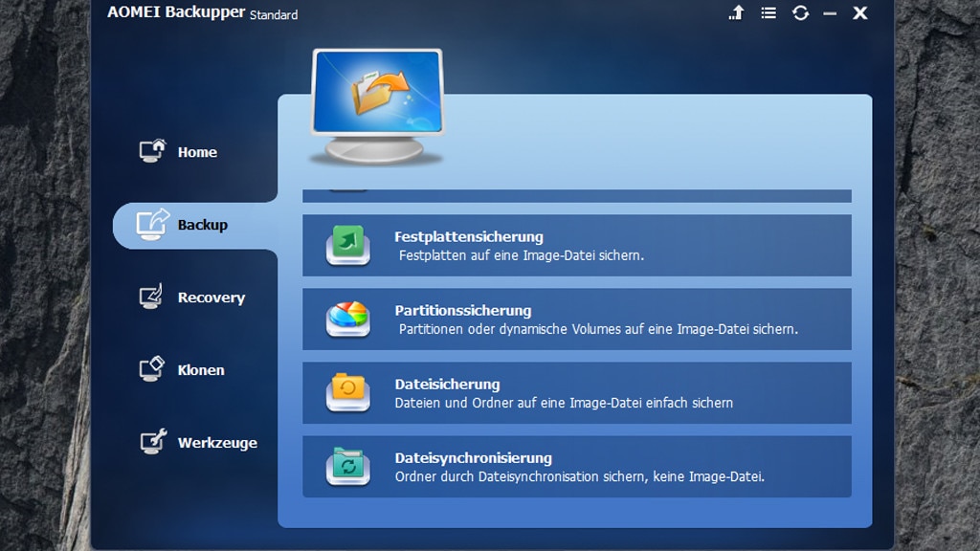Viewport: 980px width, 551px height.
Task: Click the Werkzeuge wrench icon
Action: 153,442
